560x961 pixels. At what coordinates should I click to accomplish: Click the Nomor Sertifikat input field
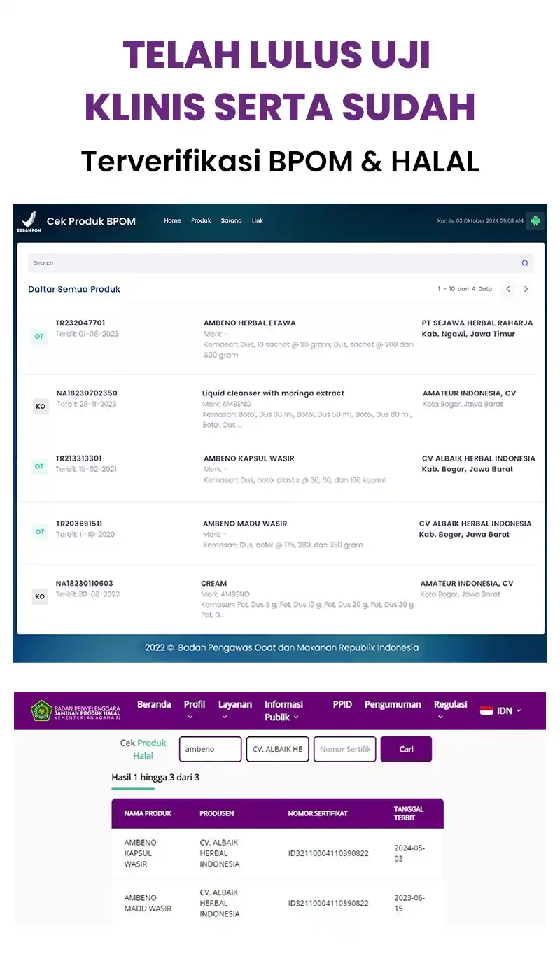tap(344, 749)
